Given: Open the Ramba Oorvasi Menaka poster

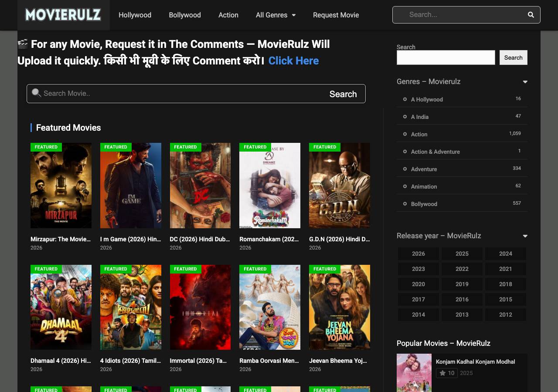Looking at the screenshot, I should tap(270, 308).
